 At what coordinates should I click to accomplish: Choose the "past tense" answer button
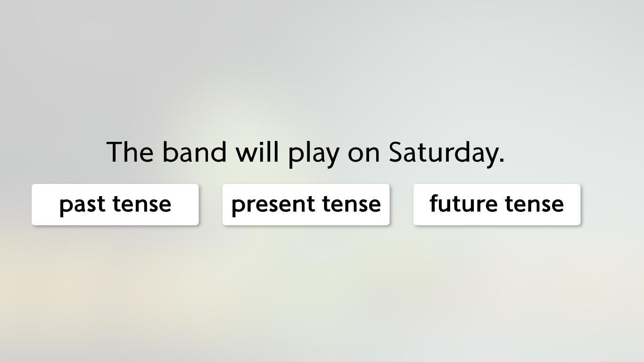pos(115,205)
